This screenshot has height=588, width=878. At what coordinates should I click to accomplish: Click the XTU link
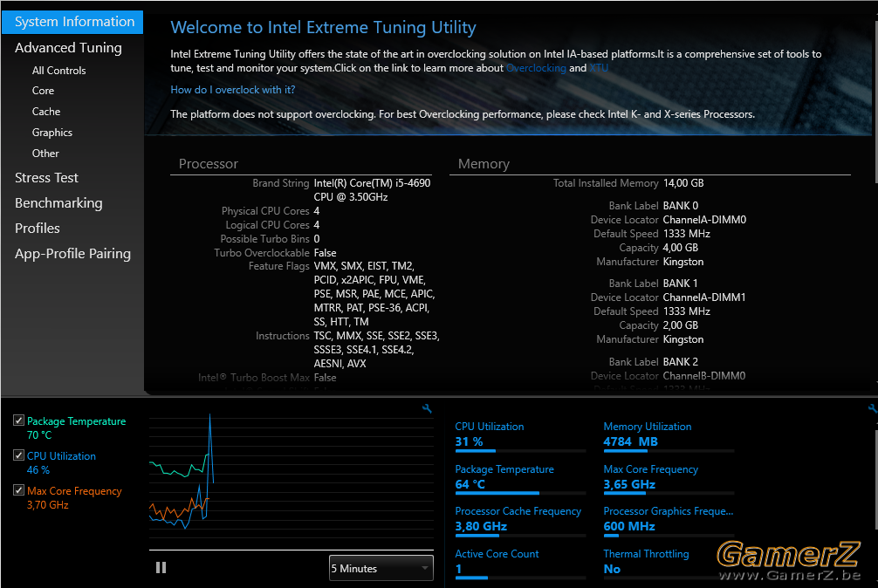599,68
